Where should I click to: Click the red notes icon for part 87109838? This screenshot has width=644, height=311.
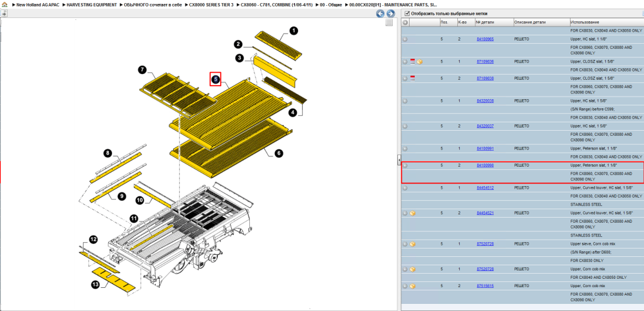click(x=413, y=78)
